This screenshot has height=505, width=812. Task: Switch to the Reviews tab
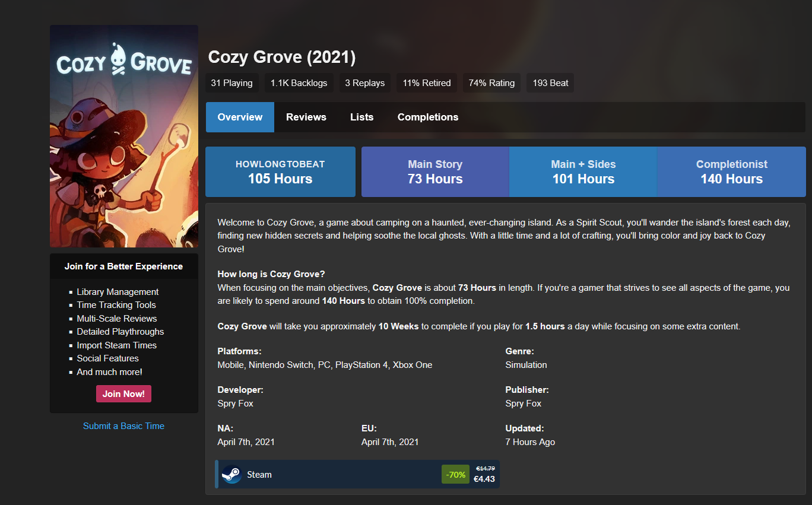tap(306, 117)
